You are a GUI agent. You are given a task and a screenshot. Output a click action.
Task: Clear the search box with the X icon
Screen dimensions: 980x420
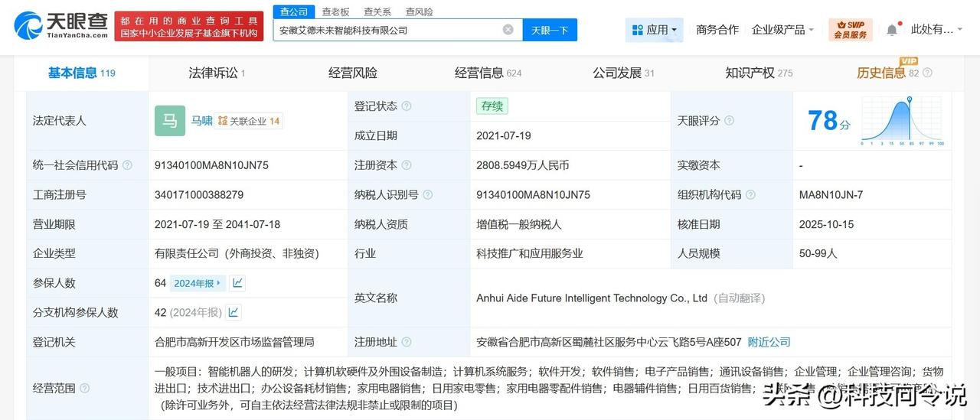(508, 30)
